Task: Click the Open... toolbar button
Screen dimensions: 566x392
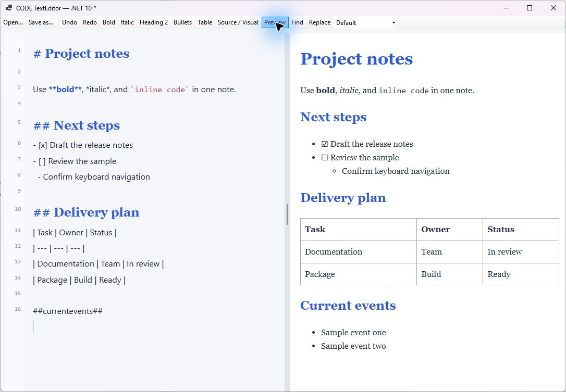Action: tap(13, 22)
